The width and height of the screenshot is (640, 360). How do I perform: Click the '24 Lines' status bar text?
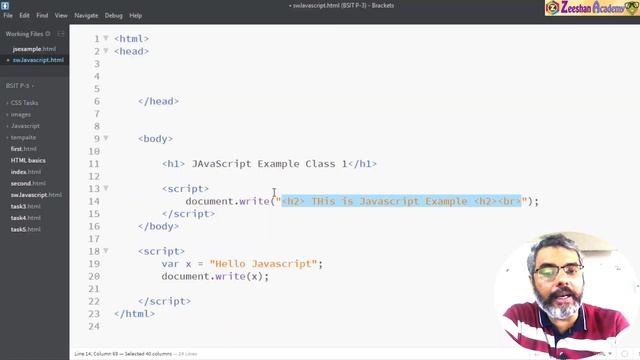coord(188,354)
